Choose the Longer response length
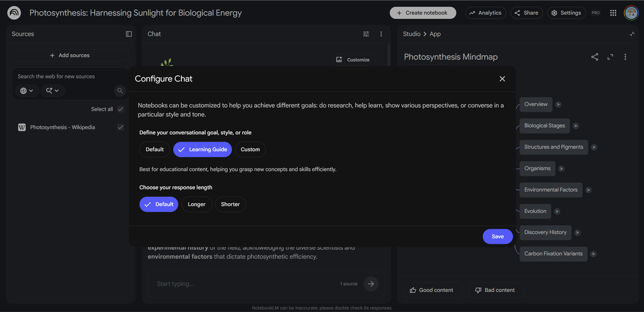This screenshot has width=644, height=312. tap(196, 204)
